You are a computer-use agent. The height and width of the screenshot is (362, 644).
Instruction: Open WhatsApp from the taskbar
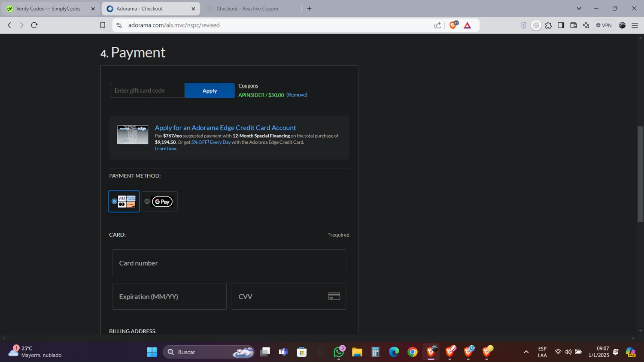coord(339,352)
